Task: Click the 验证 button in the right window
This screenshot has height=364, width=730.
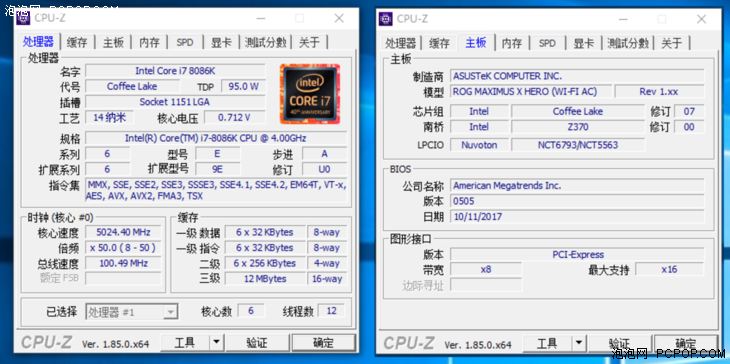Action: (620, 344)
